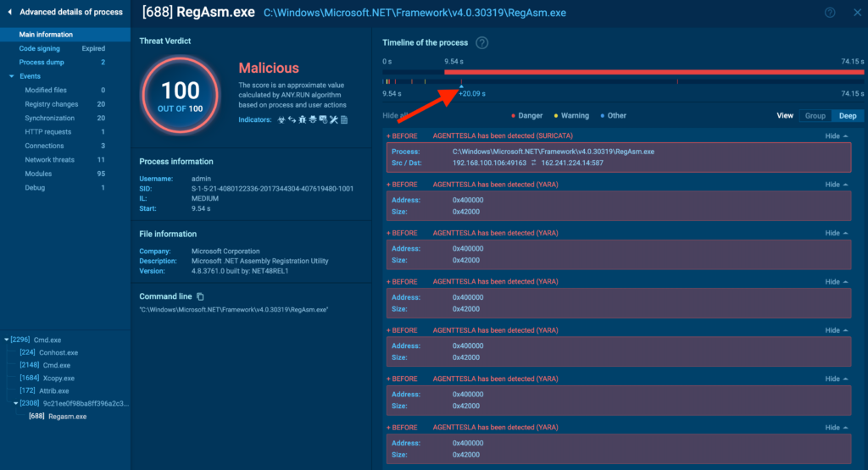Click the document indicator icon at row end
This screenshot has width=868, height=470.
(x=345, y=120)
